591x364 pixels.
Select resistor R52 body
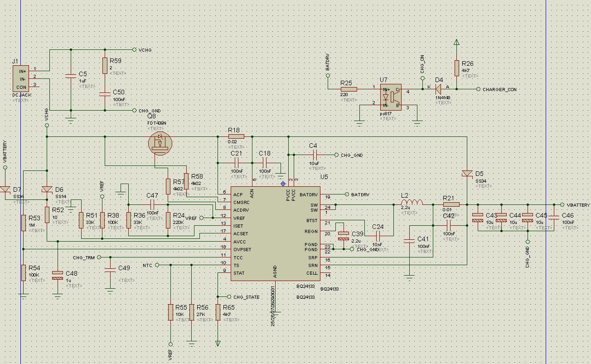coord(47,215)
